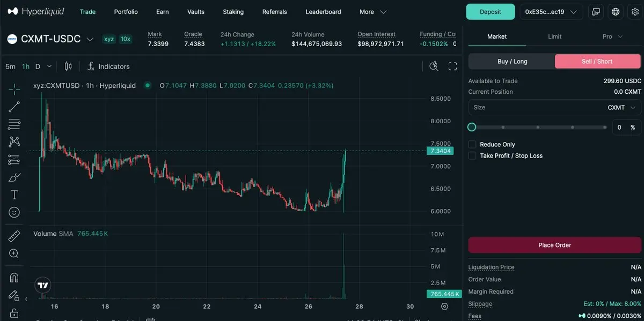Click the Place Order button
644x321 pixels.
[x=555, y=245]
